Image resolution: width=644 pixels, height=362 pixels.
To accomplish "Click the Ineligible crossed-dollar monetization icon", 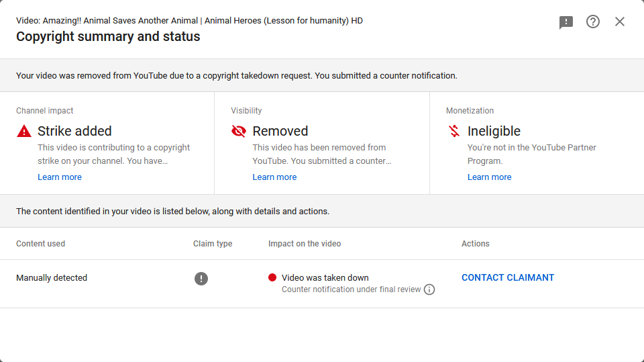I will tap(454, 131).
